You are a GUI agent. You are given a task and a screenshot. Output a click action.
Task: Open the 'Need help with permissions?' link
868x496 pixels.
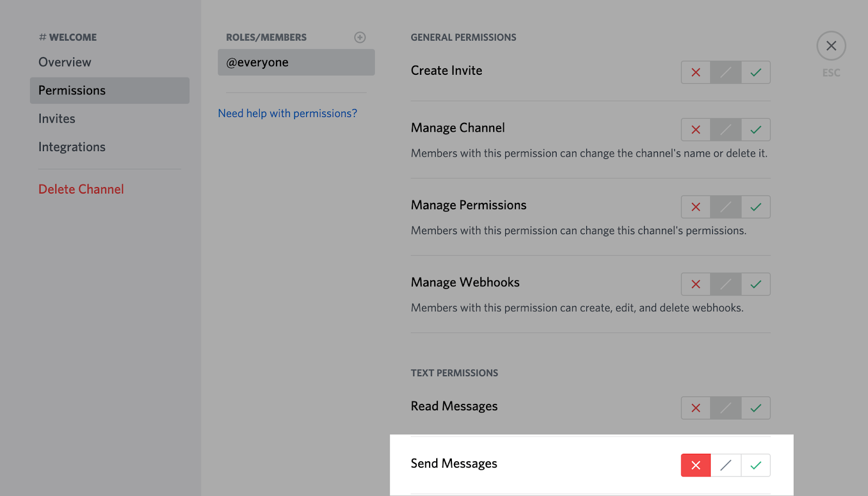pos(288,113)
